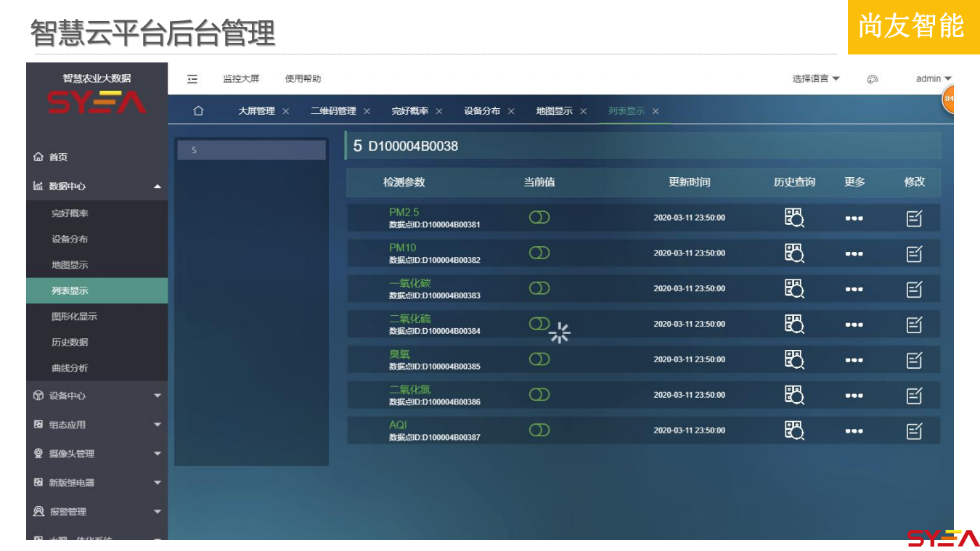Screen dimensions: 980x551
Task: Click the PM2.5 parameter name
Action: [404, 212]
